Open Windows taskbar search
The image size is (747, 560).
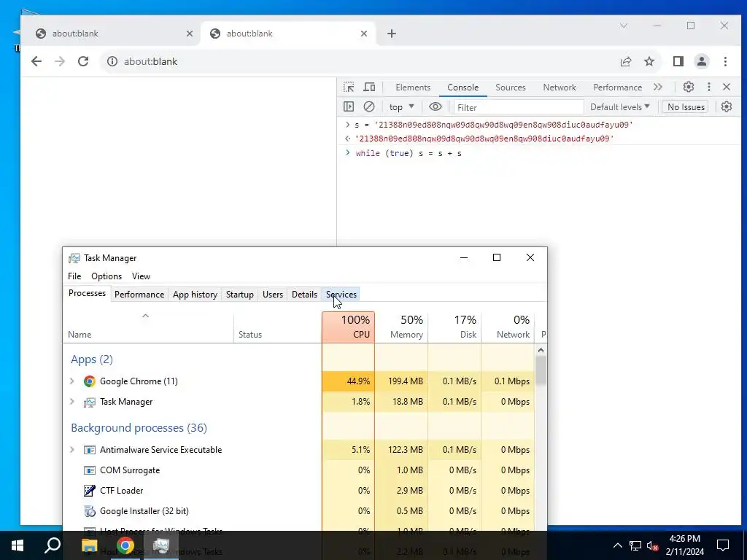(53, 545)
